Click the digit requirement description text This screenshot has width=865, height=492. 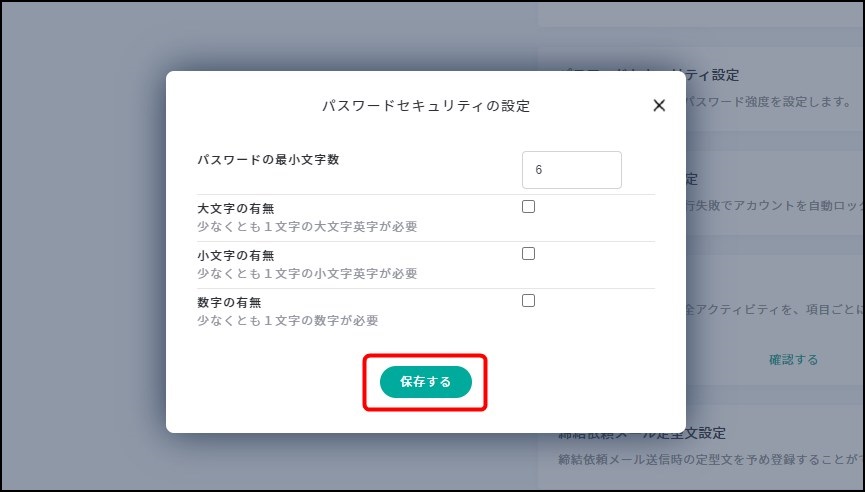288,321
